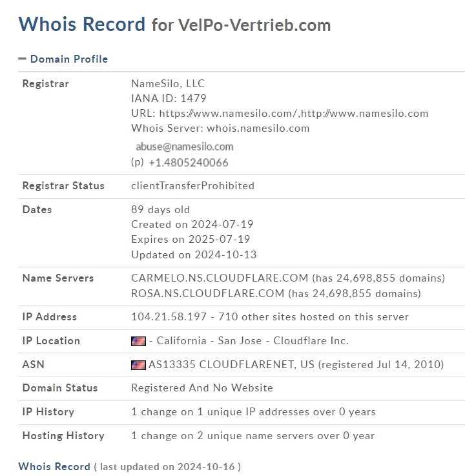Image resolution: width=465 pixels, height=476 pixels.
Task: Click the US flag beside AS13335
Action: pos(138,365)
